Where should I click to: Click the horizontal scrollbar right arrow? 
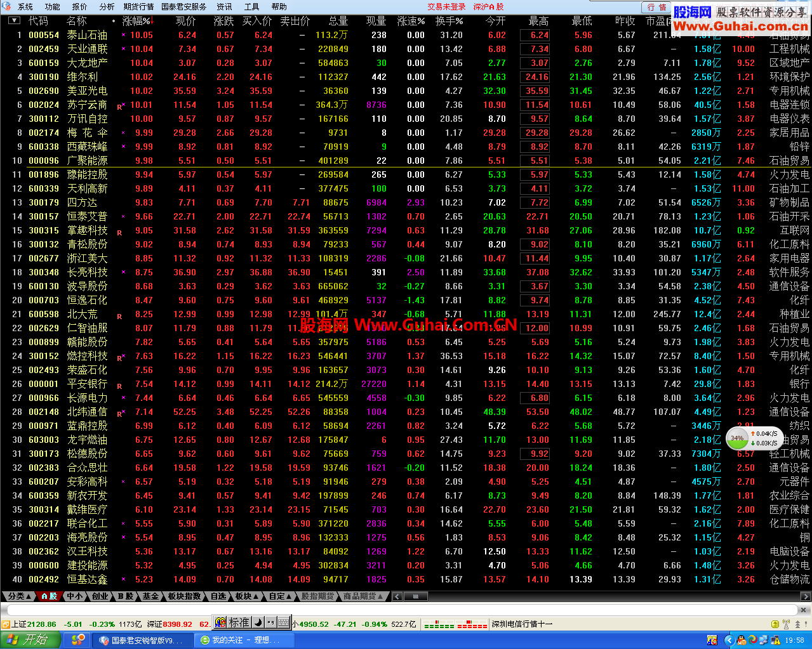point(806,596)
